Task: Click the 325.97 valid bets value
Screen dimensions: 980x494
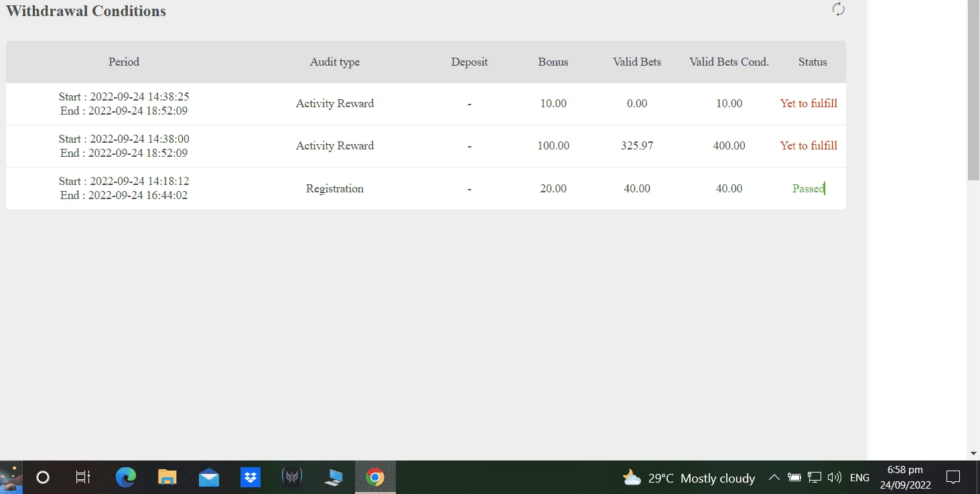Action: click(x=637, y=145)
